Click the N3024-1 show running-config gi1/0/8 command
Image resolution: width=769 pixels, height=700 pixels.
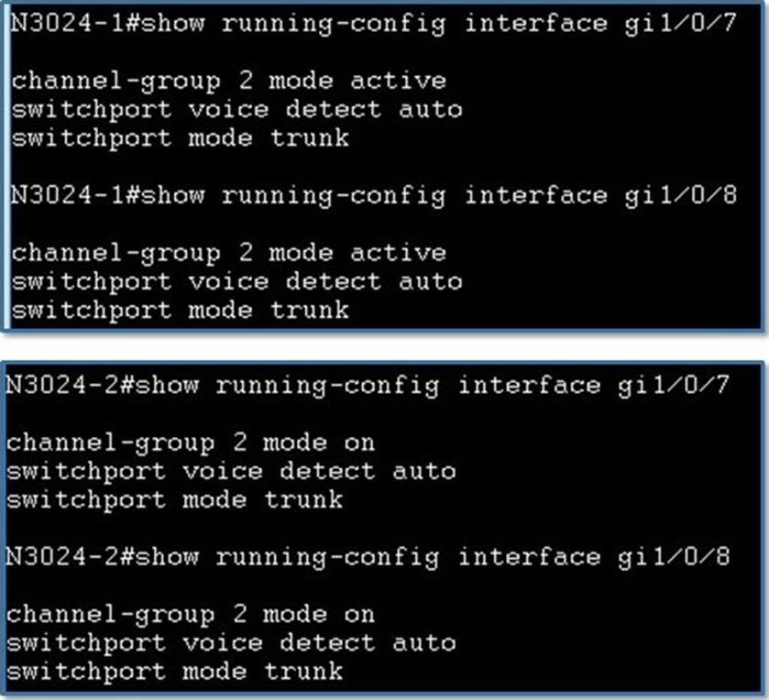click(374, 195)
